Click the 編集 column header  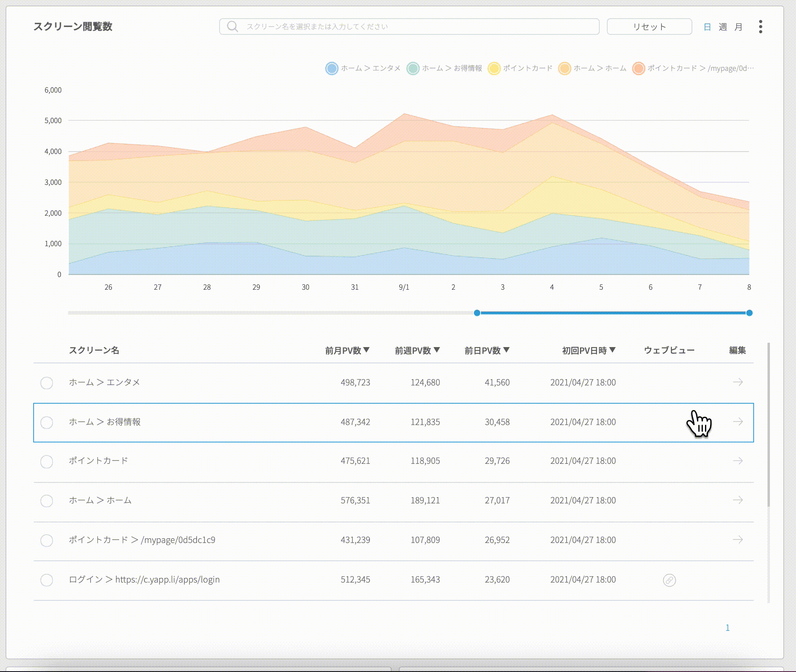[737, 350]
